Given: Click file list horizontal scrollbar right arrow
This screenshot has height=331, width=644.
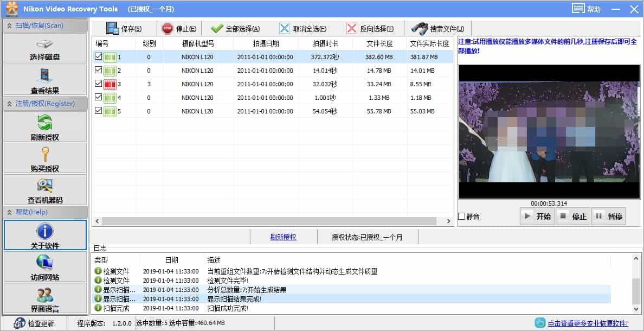Looking at the screenshot, I should (449, 221).
